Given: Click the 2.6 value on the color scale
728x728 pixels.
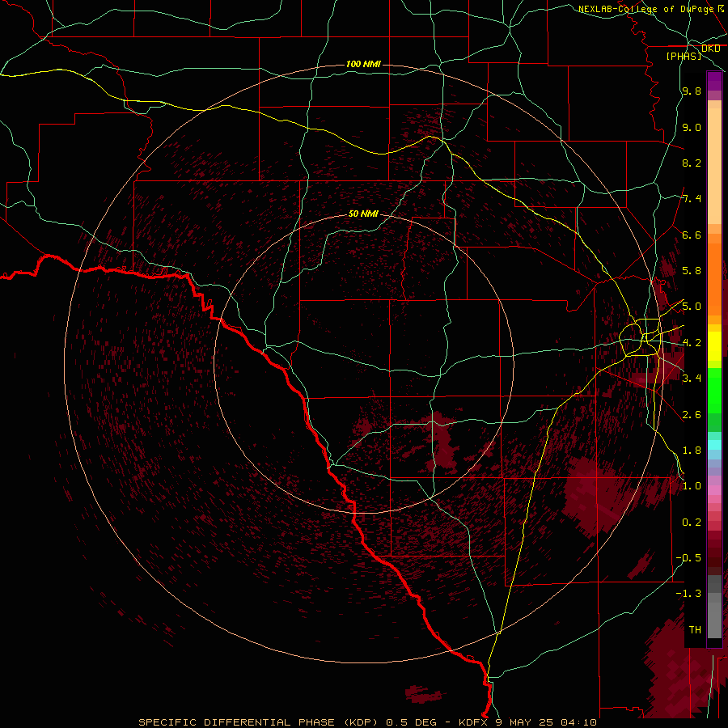Looking at the screenshot, I should (692, 414).
